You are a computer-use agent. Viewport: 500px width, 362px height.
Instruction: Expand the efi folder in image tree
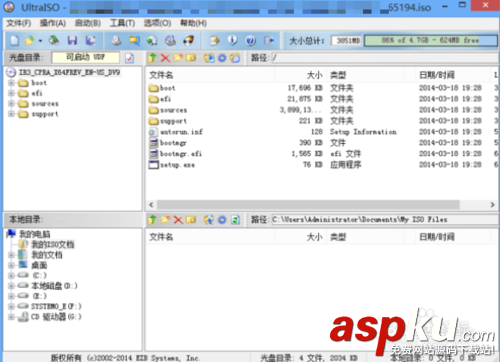(11, 93)
